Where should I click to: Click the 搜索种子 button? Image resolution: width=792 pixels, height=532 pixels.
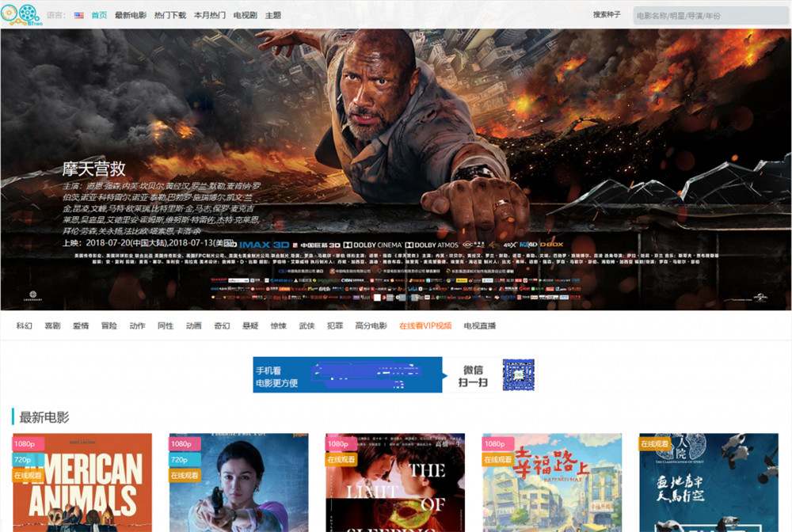(607, 14)
